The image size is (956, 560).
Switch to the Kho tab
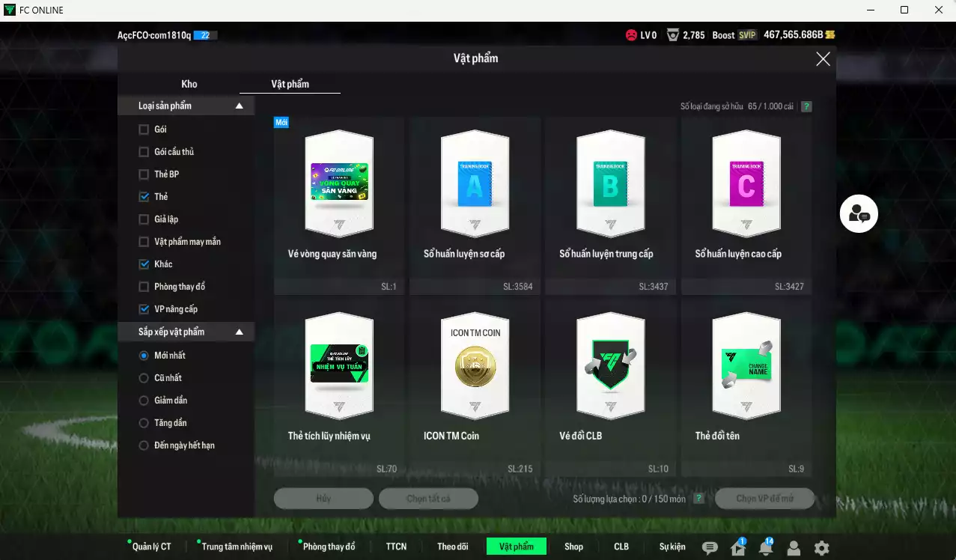(x=189, y=84)
